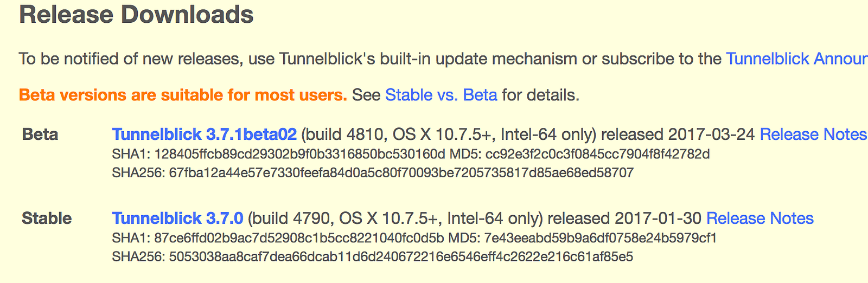This screenshot has height=283, width=868.
Task: Click the beta SHA1 hash starting with 128405
Action: pyautogui.click(x=299, y=155)
